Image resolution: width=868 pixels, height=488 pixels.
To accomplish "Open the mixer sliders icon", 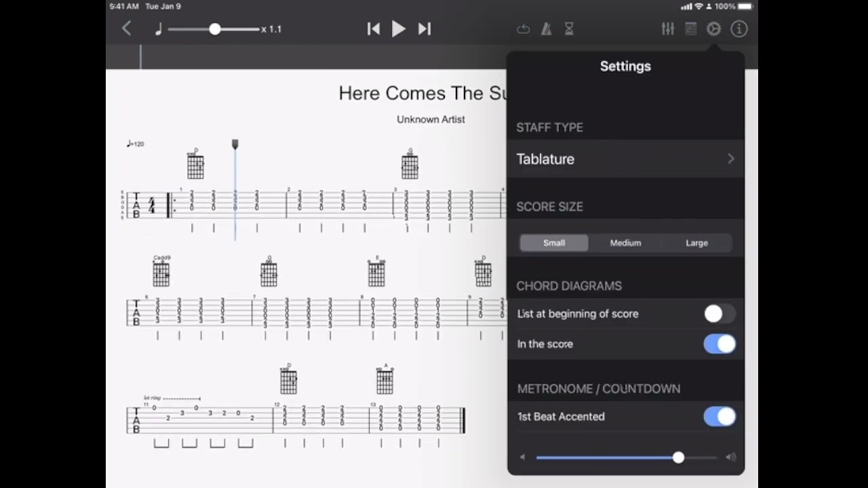I will click(x=668, y=29).
